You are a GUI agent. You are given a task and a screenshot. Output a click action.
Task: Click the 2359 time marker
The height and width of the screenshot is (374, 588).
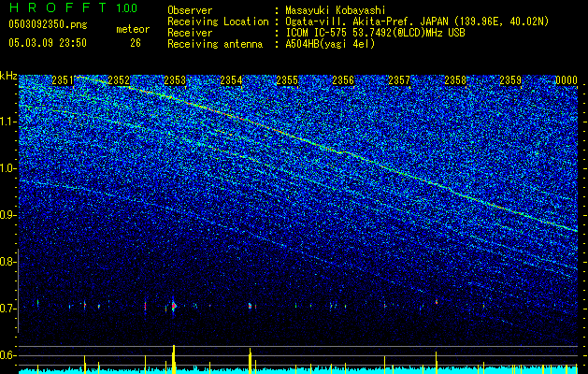(x=510, y=80)
